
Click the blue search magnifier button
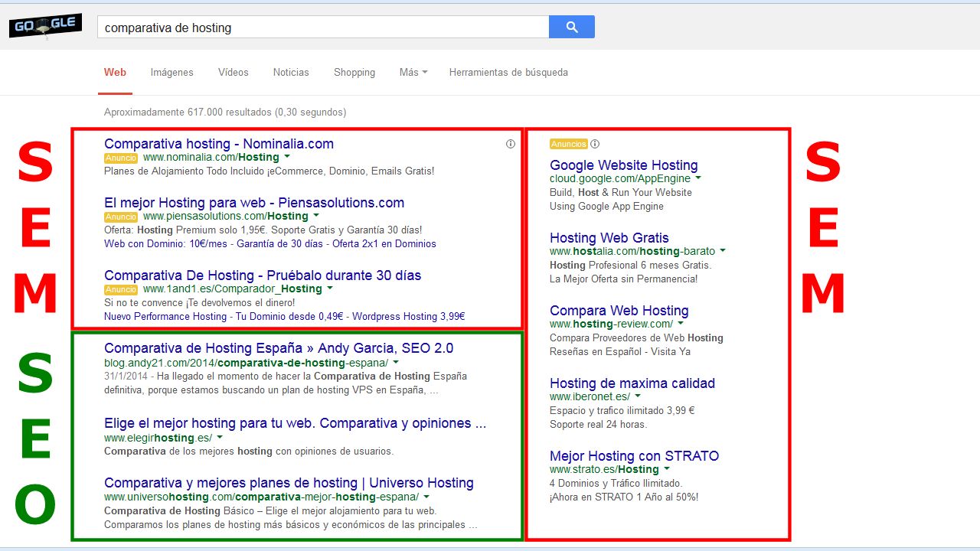tap(572, 27)
